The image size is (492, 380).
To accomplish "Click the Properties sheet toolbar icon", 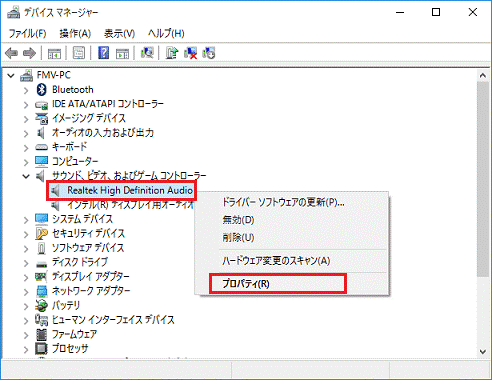I will (79, 53).
